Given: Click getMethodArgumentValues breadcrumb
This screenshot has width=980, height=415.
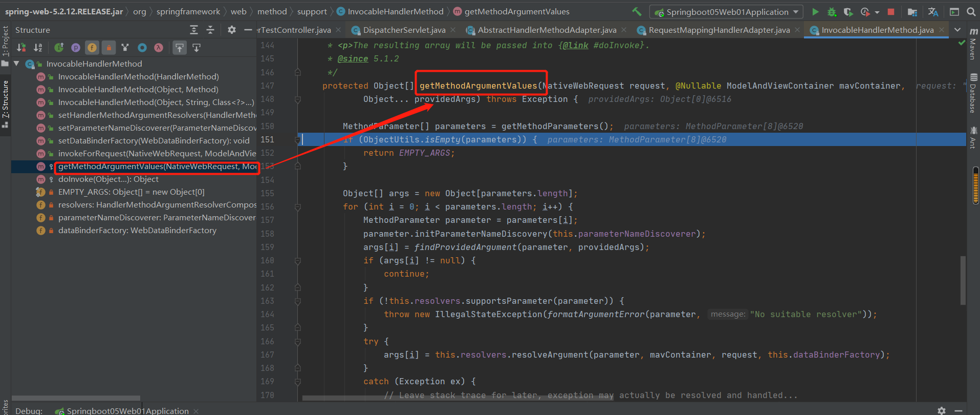Looking at the screenshot, I should pyautogui.click(x=517, y=11).
